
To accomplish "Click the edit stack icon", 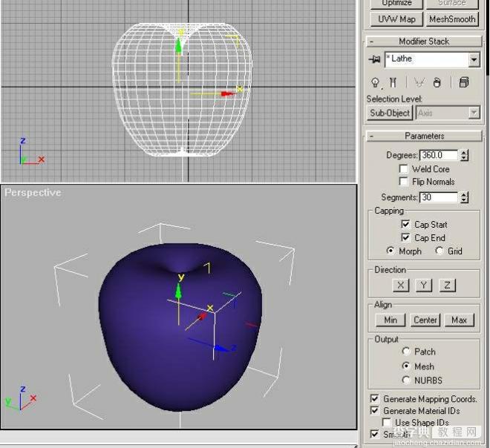I will 464,83.
